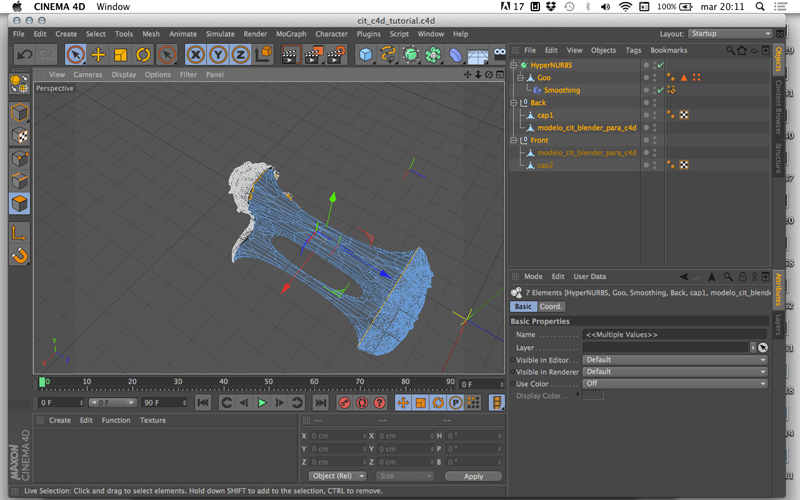Image resolution: width=800 pixels, height=500 pixels.
Task: Open the Array modeling objects icon
Action: 433,55
